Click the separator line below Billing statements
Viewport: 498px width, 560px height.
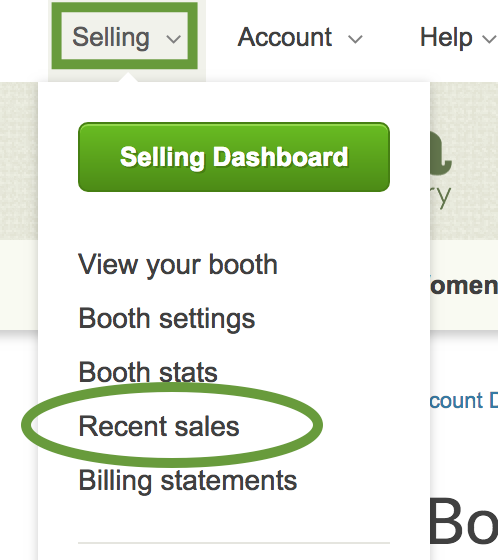(234, 543)
